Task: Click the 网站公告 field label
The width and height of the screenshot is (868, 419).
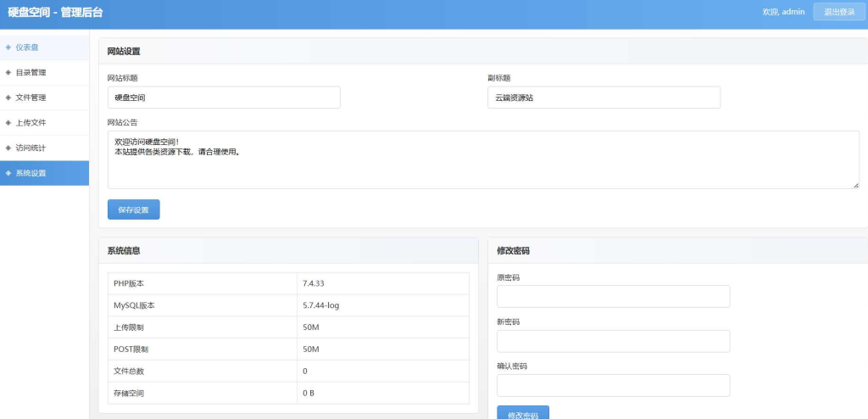Action: click(122, 122)
